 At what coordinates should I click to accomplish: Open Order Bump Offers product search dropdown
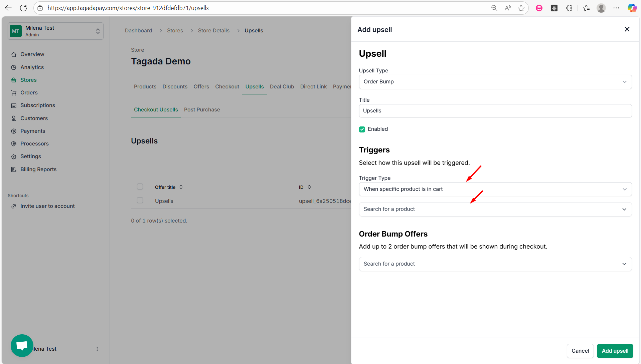coord(495,264)
